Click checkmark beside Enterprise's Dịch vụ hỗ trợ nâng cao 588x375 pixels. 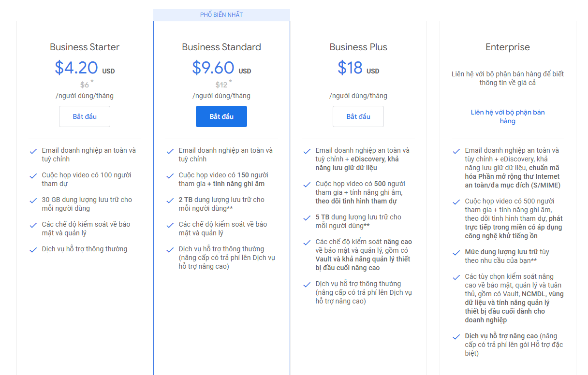(x=456, y=337)
